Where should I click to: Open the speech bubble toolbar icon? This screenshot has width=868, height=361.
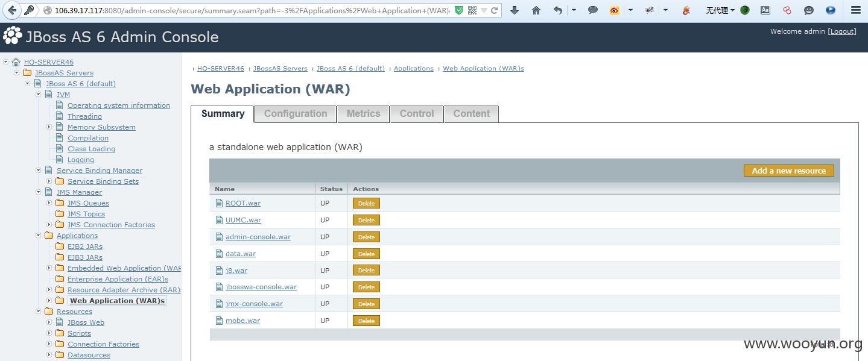click(x=593, y=10)
